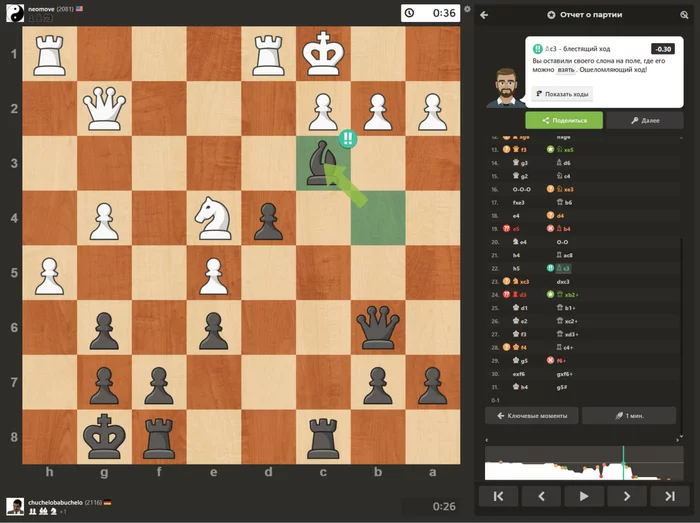Click the bottom clock showing 0:26
This screenshot has height=523, width=700.
click(431, 506)
